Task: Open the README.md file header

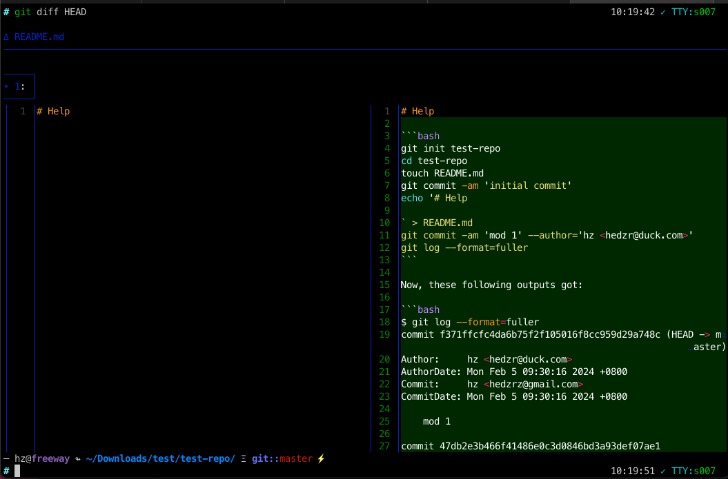Action: [x=40, y=37]
